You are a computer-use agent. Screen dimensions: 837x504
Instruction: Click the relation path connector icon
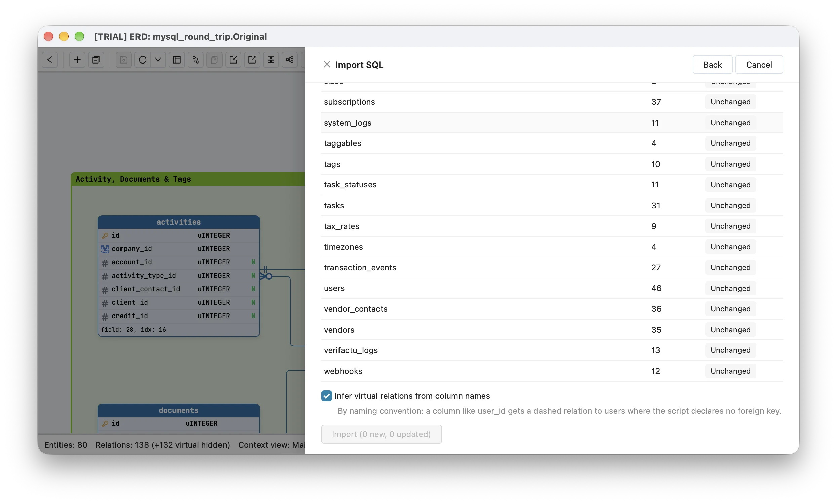pos(196,60)
